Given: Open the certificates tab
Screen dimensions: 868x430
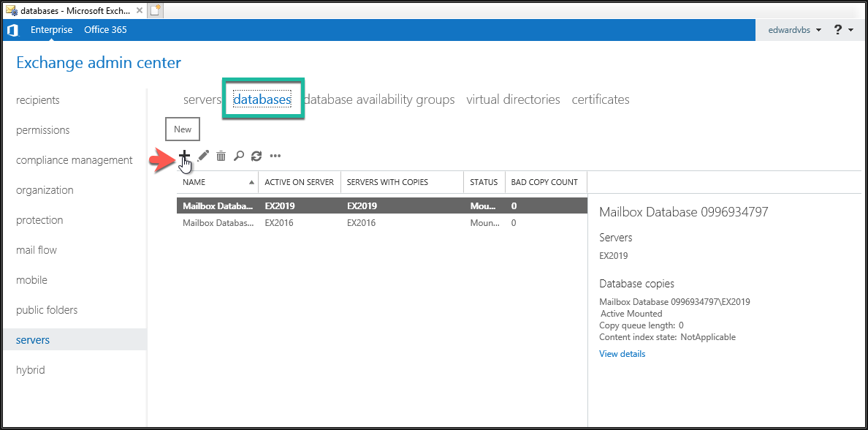Looking at the screenshot, I should (x=601, y=99).
